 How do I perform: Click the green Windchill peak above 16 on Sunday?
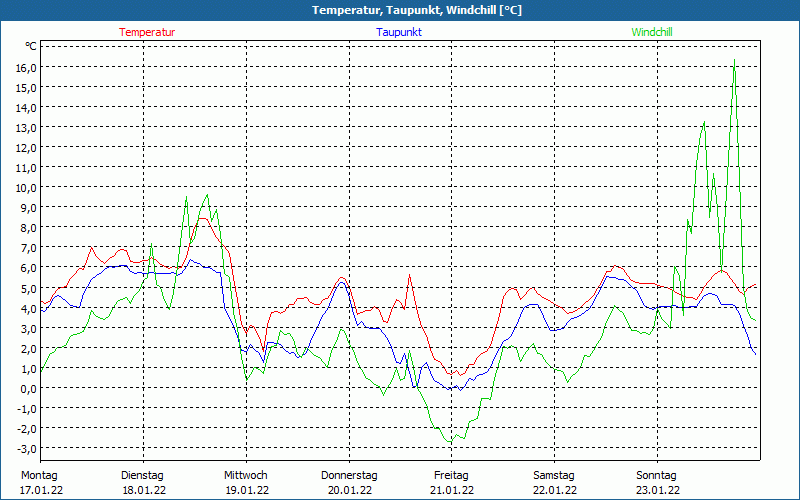pos(734,61)
